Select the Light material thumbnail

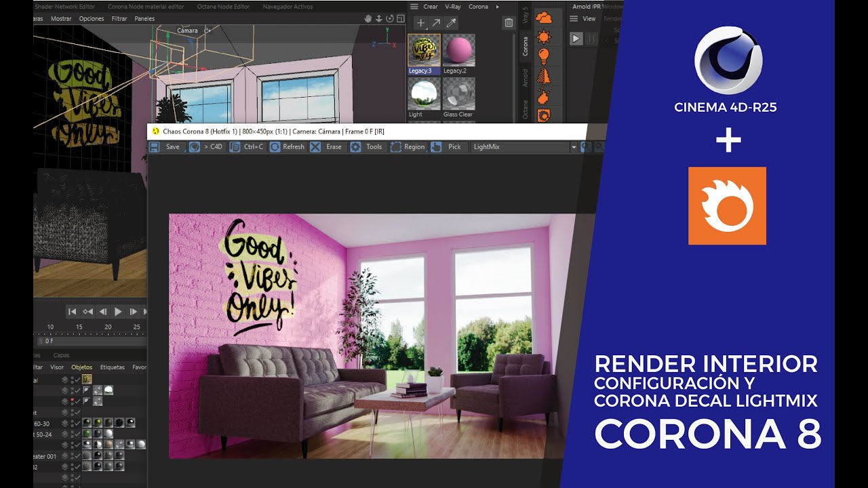424,94
